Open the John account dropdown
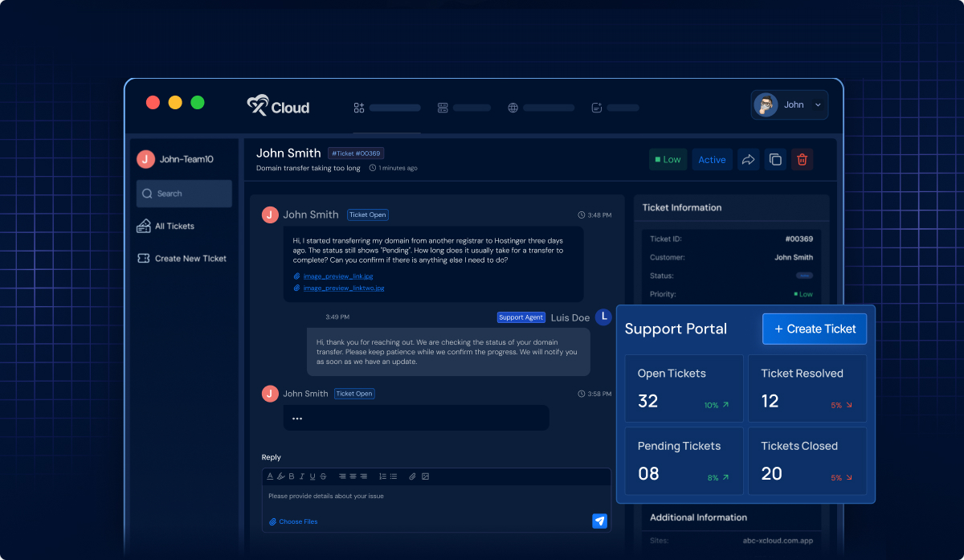 click(x=790, y=104)
